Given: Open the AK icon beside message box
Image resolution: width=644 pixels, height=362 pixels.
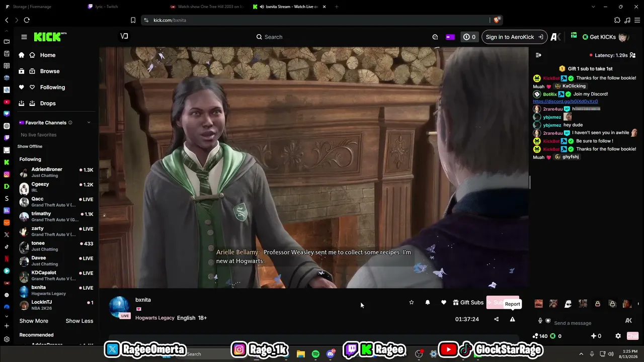Looking at the screenshot, I should (x=628, y=321).
